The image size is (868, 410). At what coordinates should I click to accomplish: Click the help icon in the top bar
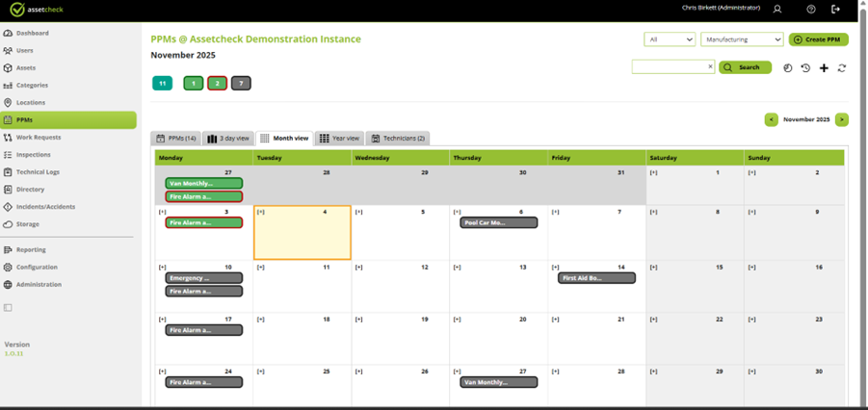(811, 9)
